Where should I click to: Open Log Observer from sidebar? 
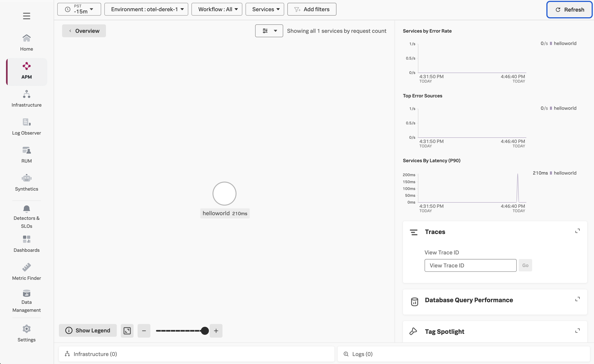coord(26,127)
